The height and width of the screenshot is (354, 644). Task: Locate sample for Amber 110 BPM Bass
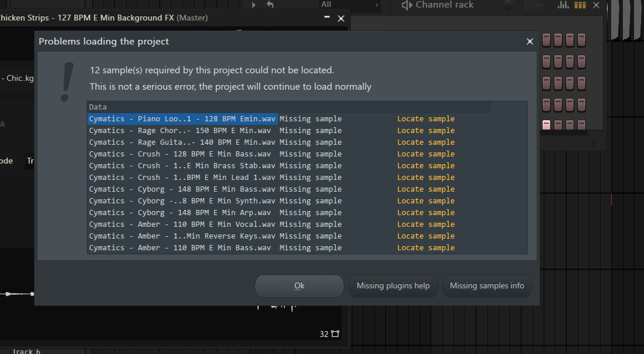(426, 248)
